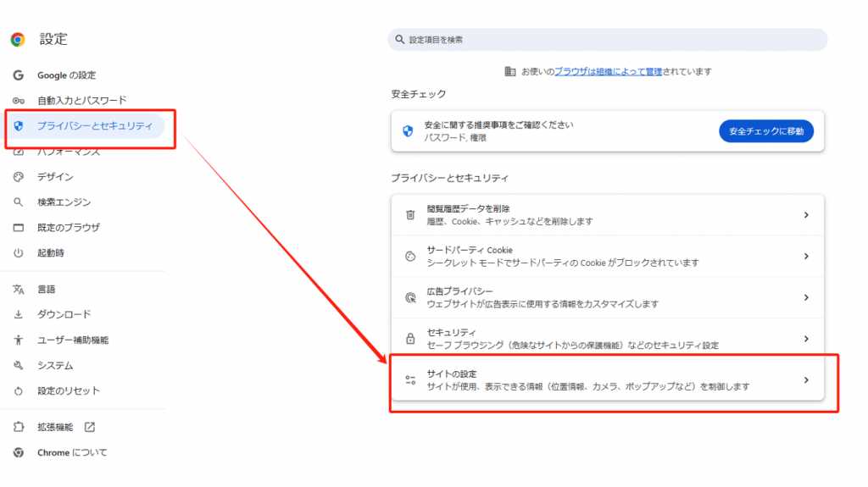Click the cookie icon for サードパーティ Cookie

tap(410, 257)
